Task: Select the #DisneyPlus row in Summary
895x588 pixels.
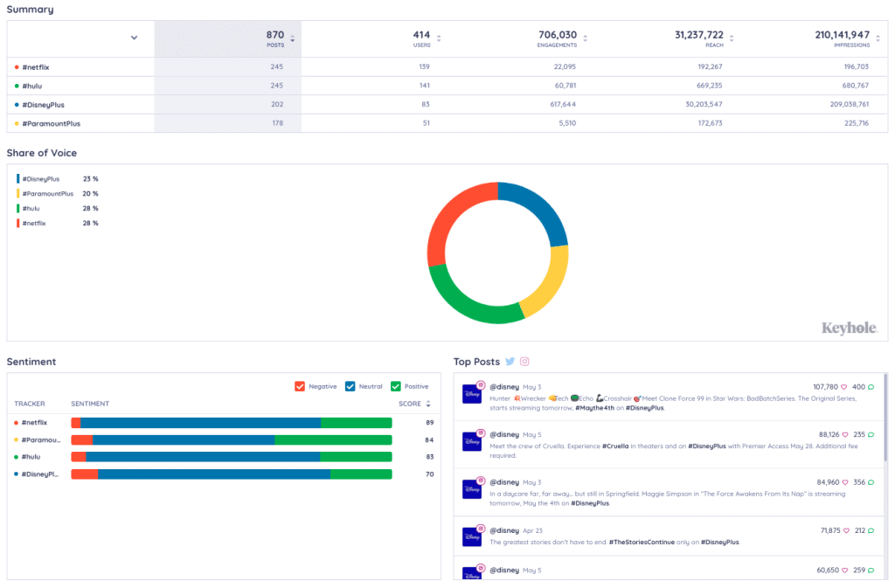Action: click(x=447, y=104)
